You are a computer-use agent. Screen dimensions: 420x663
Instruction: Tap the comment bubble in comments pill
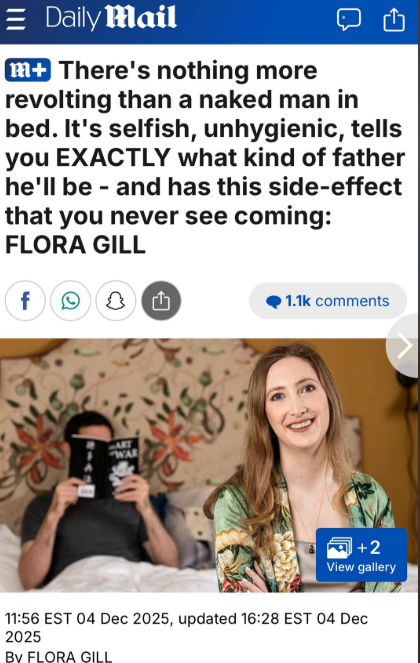point(274,301)
